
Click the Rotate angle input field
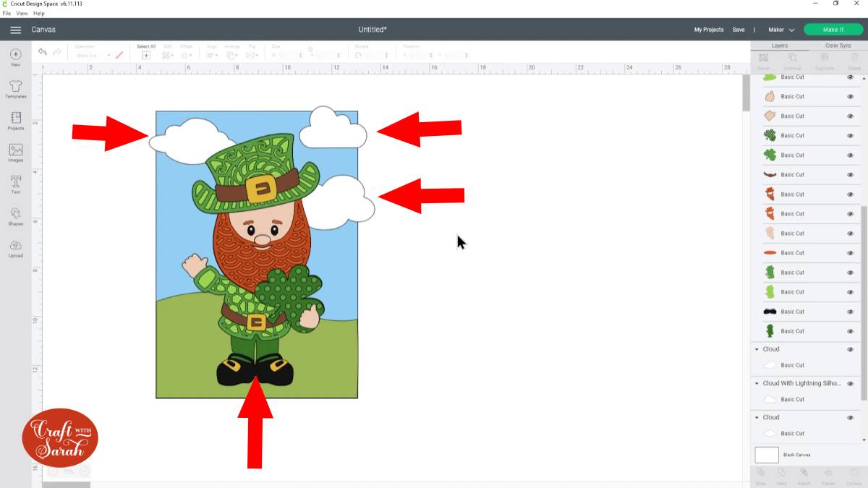coord(377,56)
